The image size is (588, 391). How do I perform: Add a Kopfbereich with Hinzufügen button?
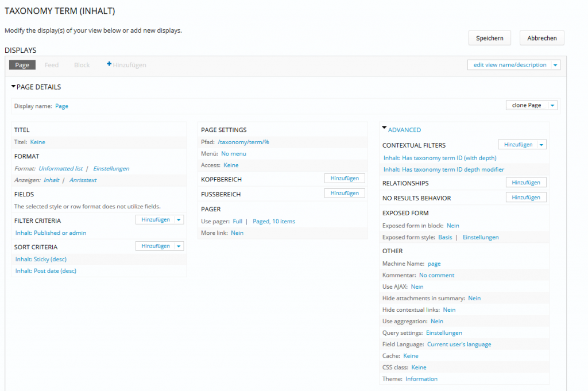[x=345, y=179]
